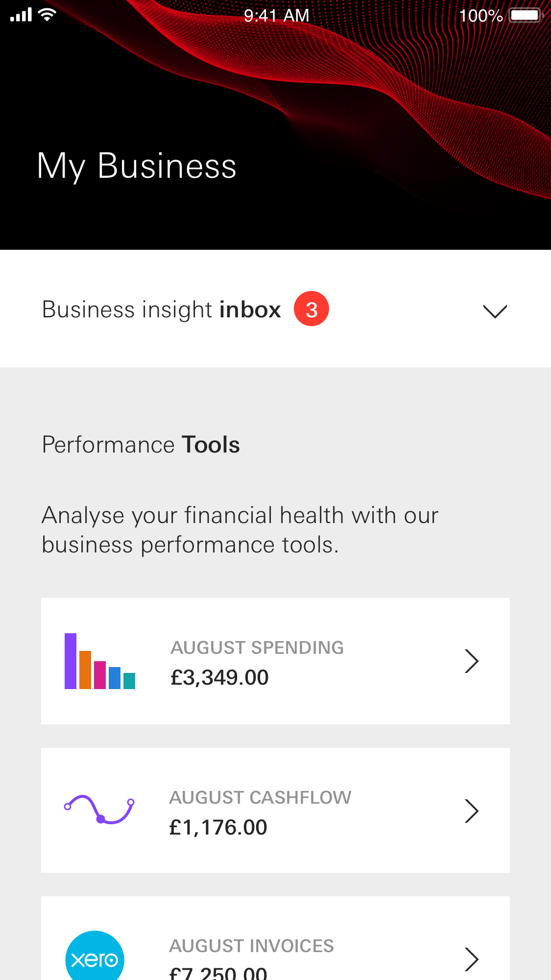Viewport: 551px width, 980px height.
Task: Open August Invoices details arrow
Action: click(x=471, y=958)
